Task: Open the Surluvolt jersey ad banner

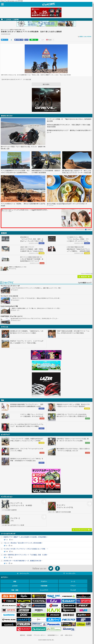Action: tap(46, 13)
